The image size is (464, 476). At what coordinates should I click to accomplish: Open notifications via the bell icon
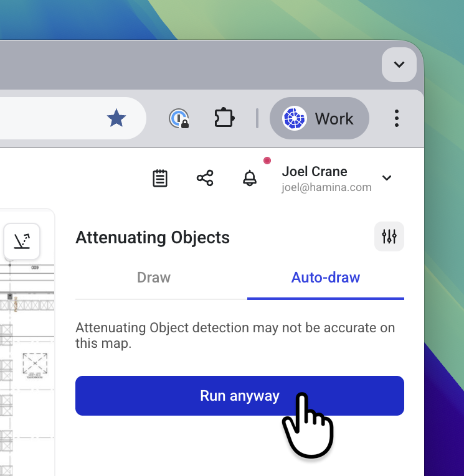click(250, 179)
